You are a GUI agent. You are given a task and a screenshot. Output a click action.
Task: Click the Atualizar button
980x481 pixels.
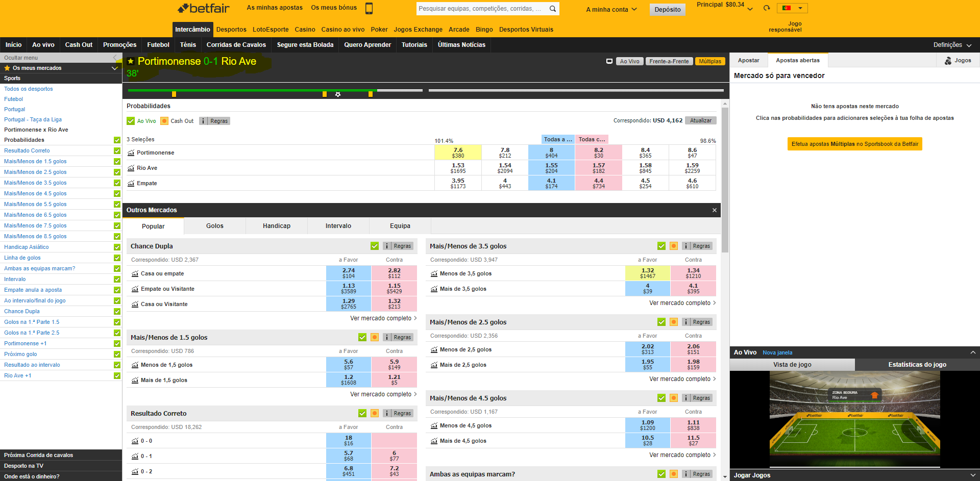(x=701, y=120)
